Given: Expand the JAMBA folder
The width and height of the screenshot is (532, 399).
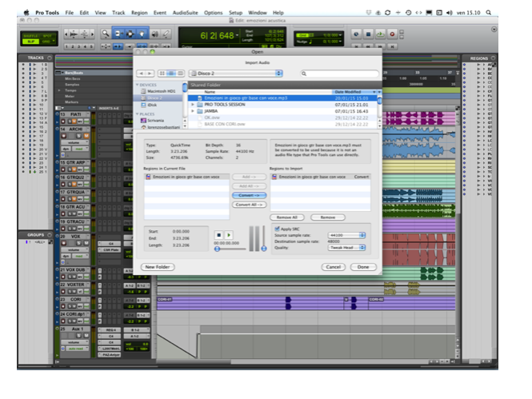Looking at the screenshot, I should (x=193, y=111).
